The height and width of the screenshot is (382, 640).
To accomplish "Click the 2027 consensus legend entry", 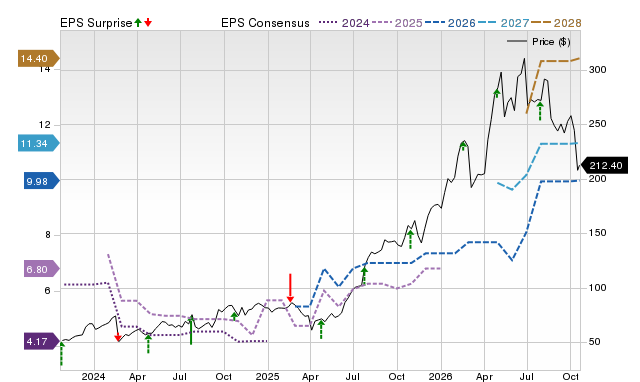I will [503, 23].
